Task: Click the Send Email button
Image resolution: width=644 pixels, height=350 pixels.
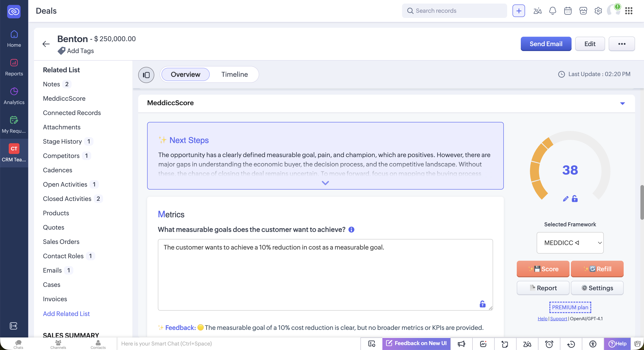Action: pyautogui.click(x=546, y=44)
